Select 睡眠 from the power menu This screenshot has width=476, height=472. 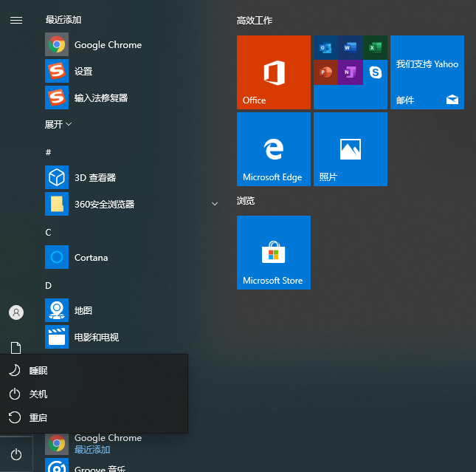(38, 371)
